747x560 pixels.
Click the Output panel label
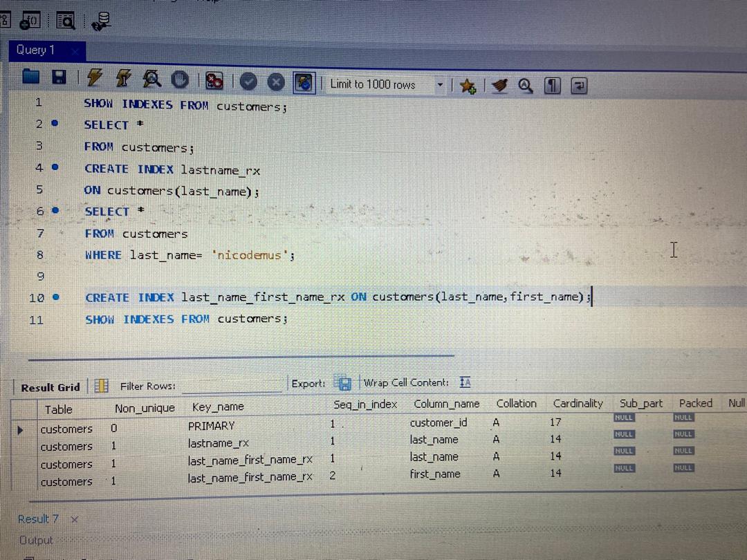pos(36,541)
